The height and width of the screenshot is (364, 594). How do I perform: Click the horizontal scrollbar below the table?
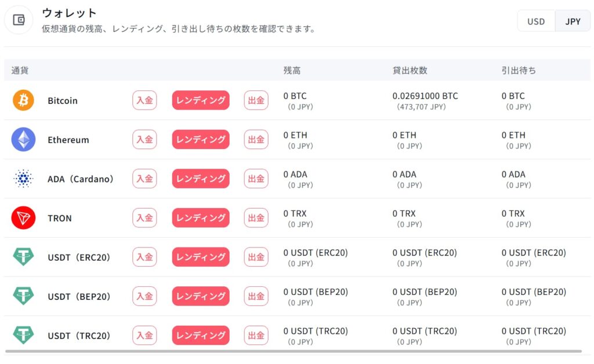pos(294,351)
